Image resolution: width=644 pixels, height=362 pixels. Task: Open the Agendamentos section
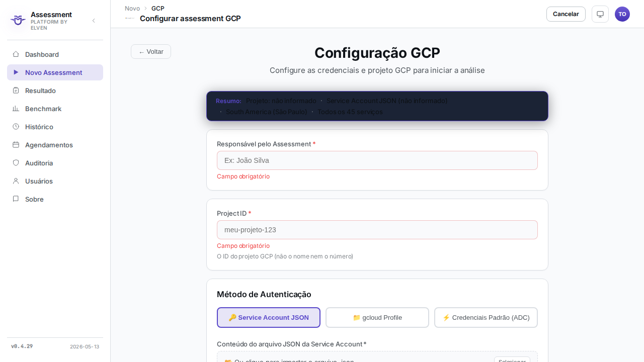pyautogui.click(x=55, y=145)
